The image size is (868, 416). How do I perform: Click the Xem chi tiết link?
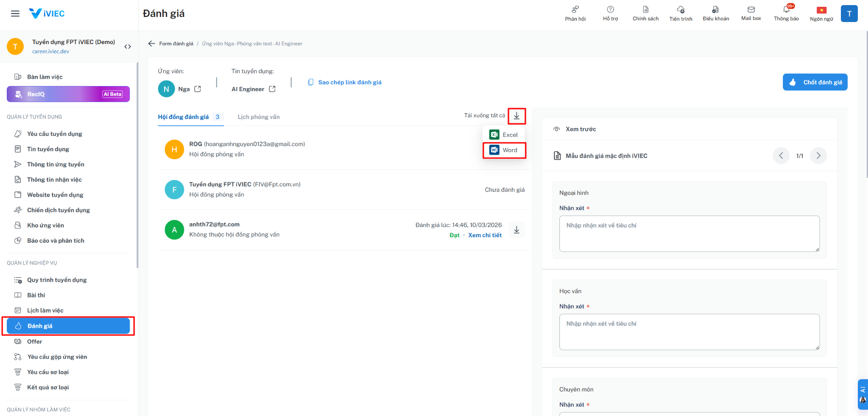[485, 235]
